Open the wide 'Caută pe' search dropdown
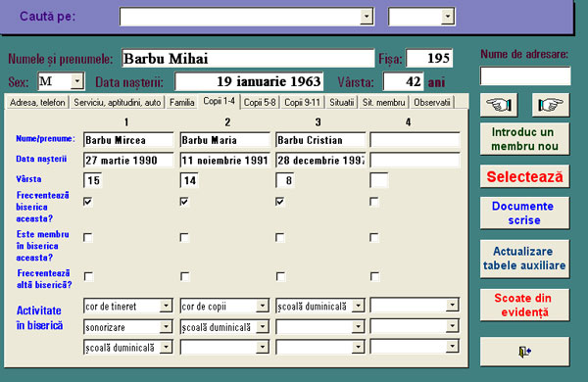588x382 pixels. click(x=366, y=17)
